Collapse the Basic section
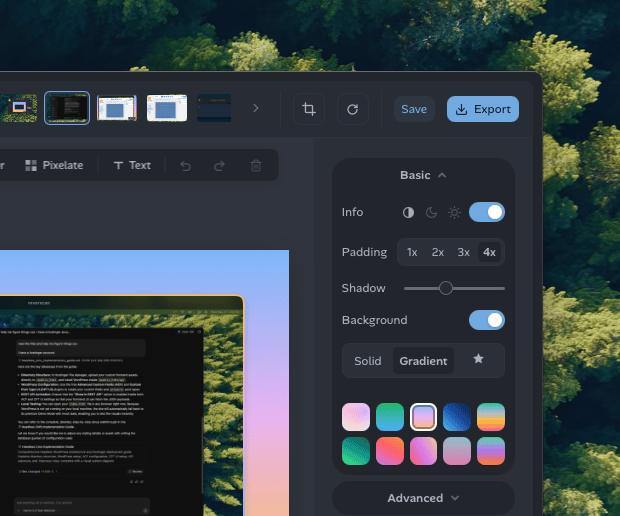The height and width of the screenshot is (516, 620). click(x=423, y=175)
